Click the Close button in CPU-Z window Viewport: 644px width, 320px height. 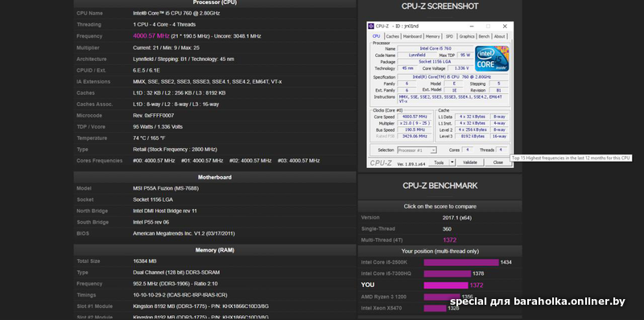pyautogui.click(x=497, y=162)
